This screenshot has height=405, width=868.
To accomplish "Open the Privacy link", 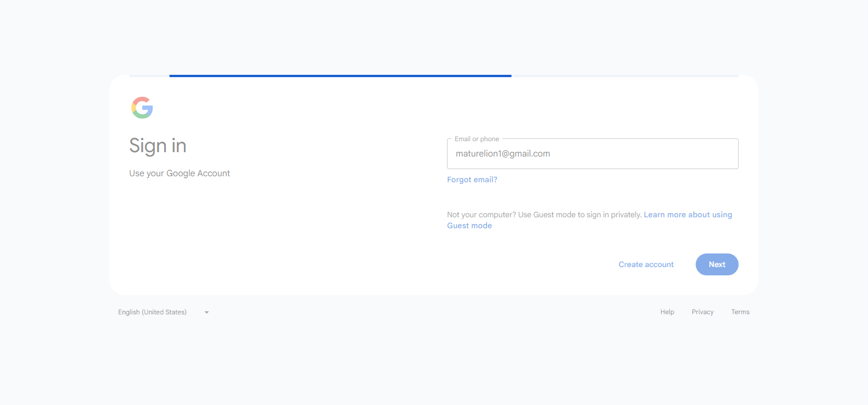I will (703, 312).
